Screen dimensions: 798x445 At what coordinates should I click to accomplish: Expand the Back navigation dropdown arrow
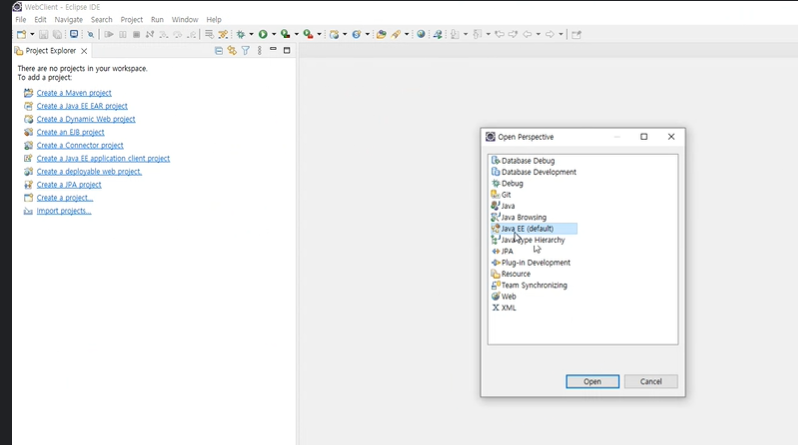pos(538,35)
